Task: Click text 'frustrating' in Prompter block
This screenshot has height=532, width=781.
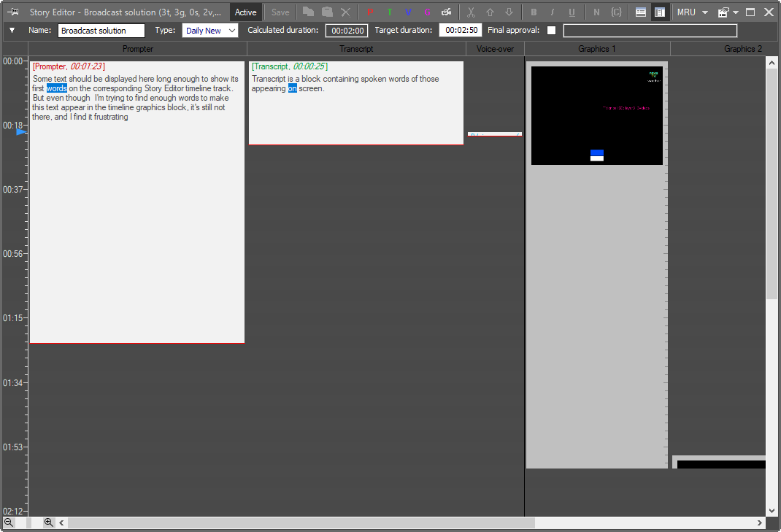Action: pyautogui.click(x=111, y=117)
